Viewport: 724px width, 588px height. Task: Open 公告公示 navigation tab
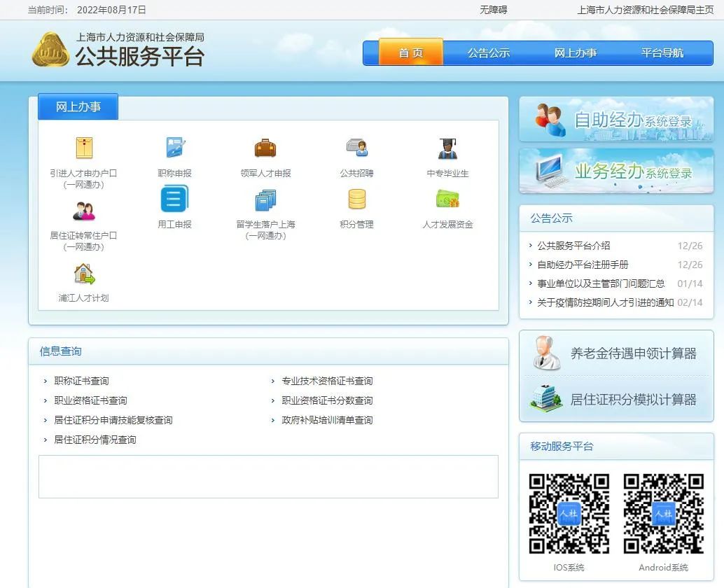click(x=489, y=53)
